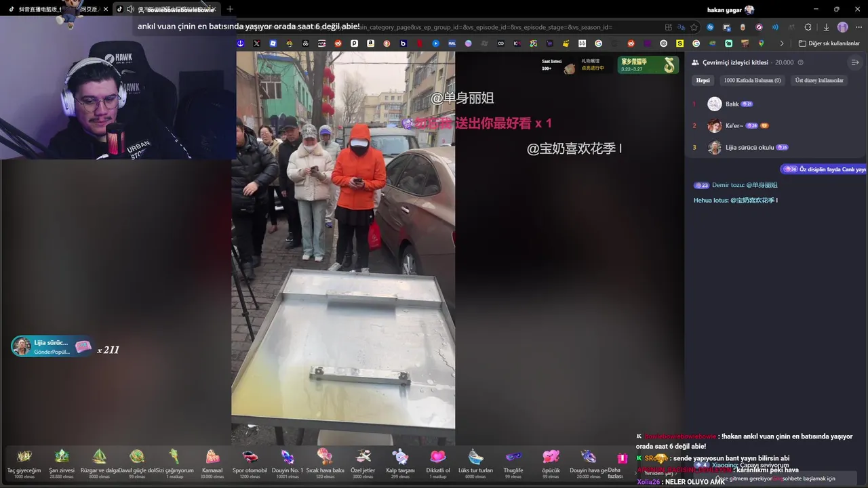Click the Demir tozu chat message

coord(736,185)
